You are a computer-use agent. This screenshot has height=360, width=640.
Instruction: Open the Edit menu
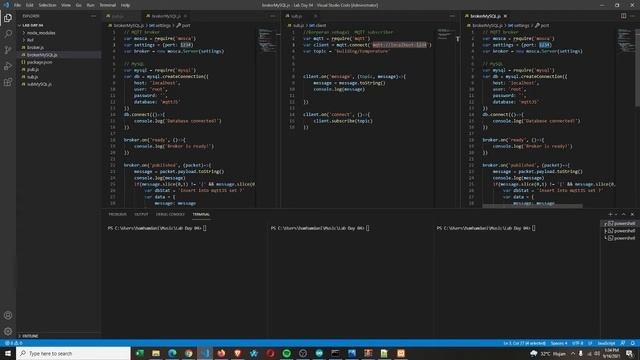coord(30,5)
